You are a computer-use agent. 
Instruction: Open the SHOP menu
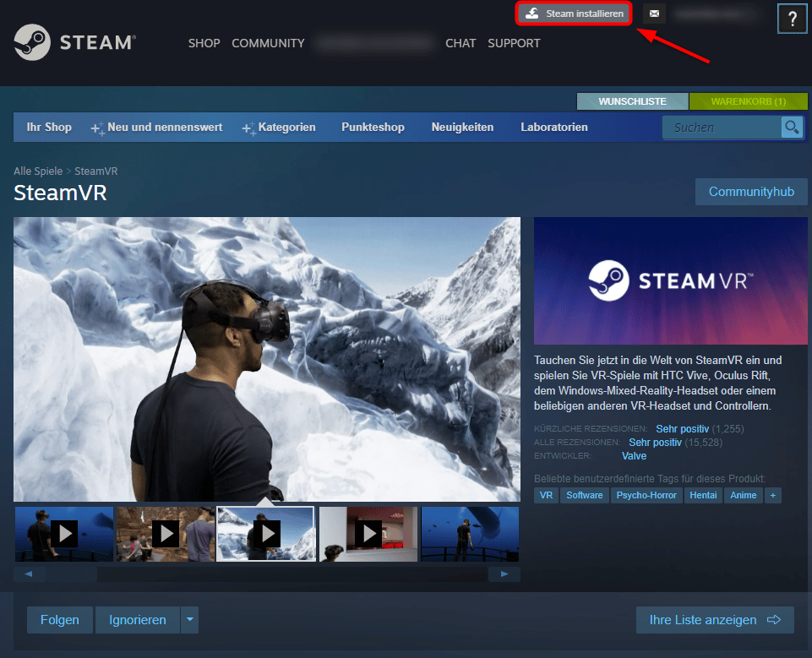[x=204, y=43]
